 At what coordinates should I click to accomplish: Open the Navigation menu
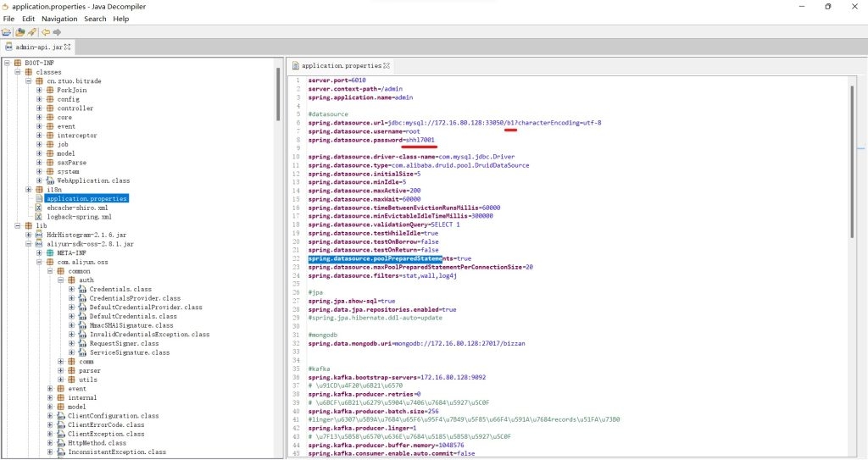click(x=59, y=19)
